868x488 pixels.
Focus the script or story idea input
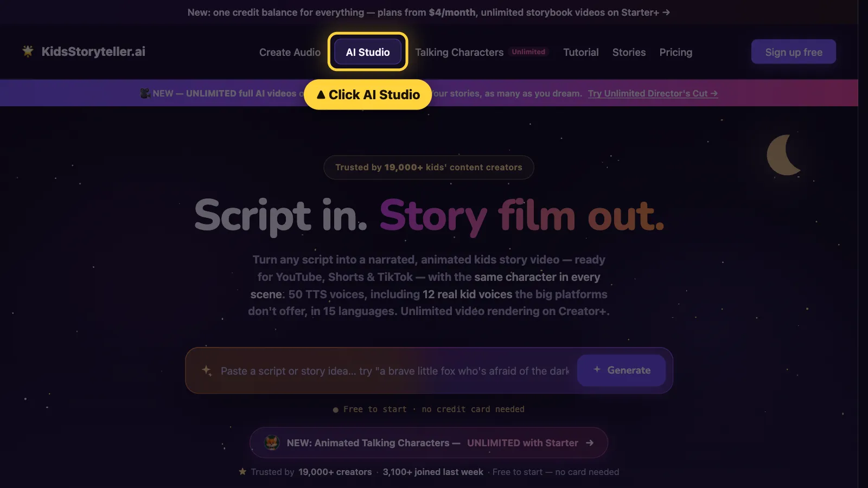click(x=395, y=371)
